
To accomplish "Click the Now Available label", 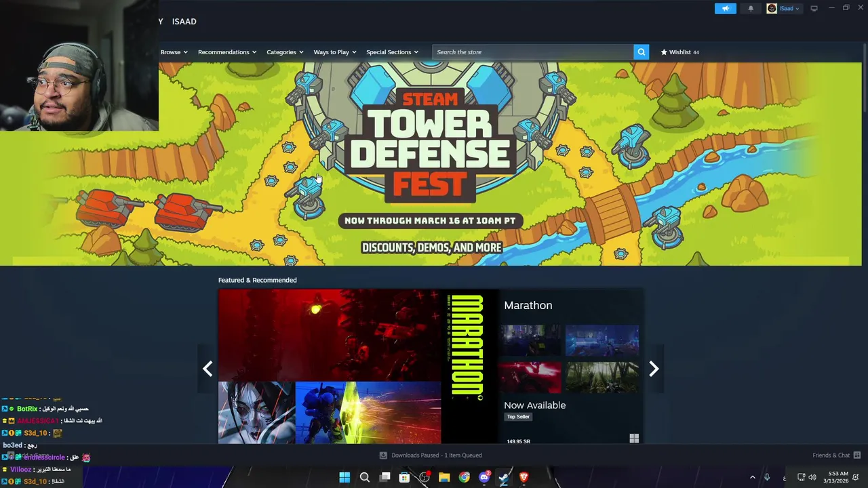I will 534,405.
